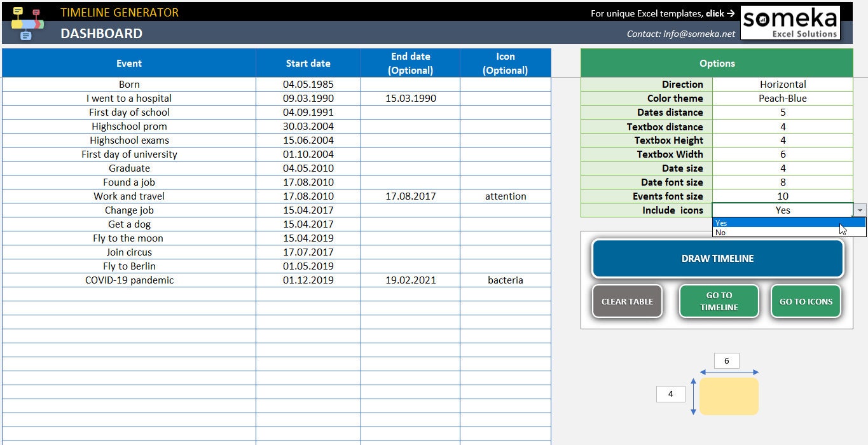Click the GO TO ICONS button

[806, 301]
